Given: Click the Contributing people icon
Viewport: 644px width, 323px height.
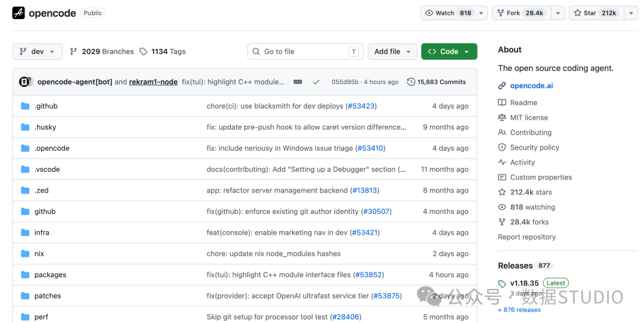Looking at the screenshot, I should point(502,132).
